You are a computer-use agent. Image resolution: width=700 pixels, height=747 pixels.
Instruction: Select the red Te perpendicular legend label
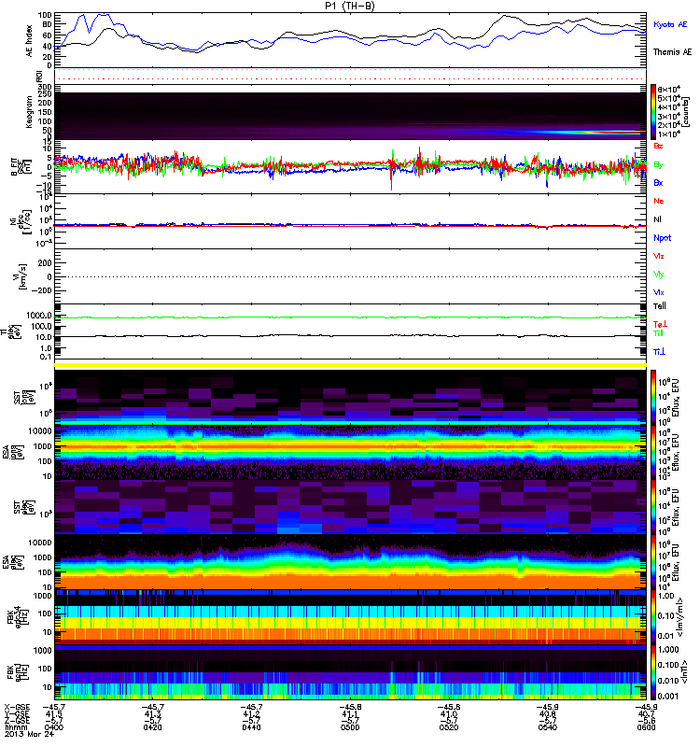click(660, 324)
